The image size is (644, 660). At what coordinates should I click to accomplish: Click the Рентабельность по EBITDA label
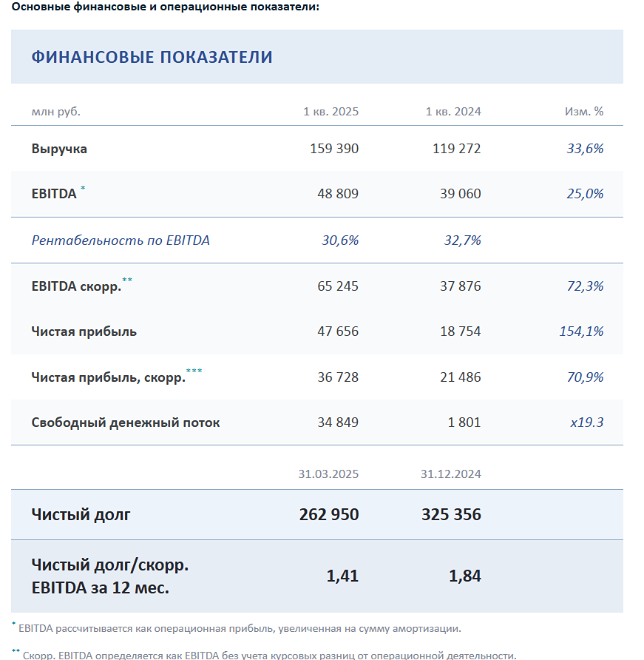pos(121,240)
